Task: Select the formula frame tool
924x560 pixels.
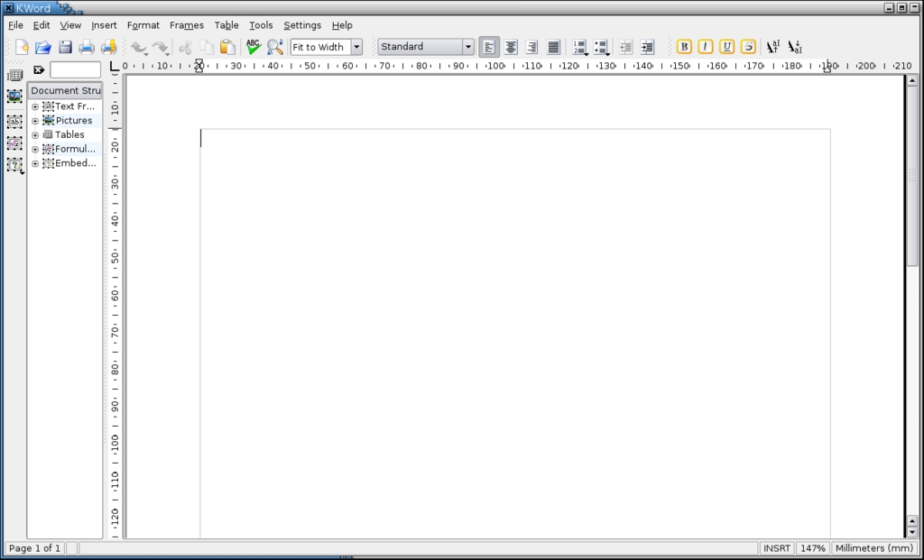Action: click(x=15, y=143)
